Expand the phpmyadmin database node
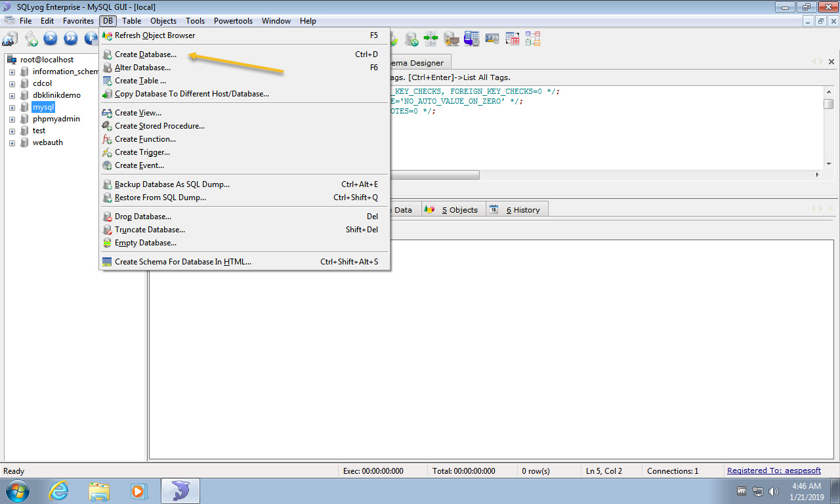 (x=12, y=119)
